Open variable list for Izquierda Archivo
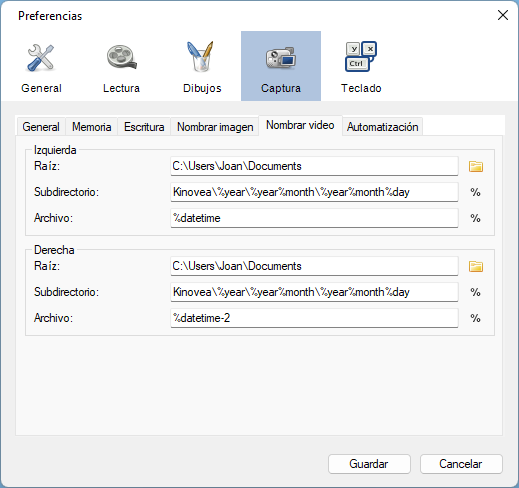The image size is (519, 488). 475,218
